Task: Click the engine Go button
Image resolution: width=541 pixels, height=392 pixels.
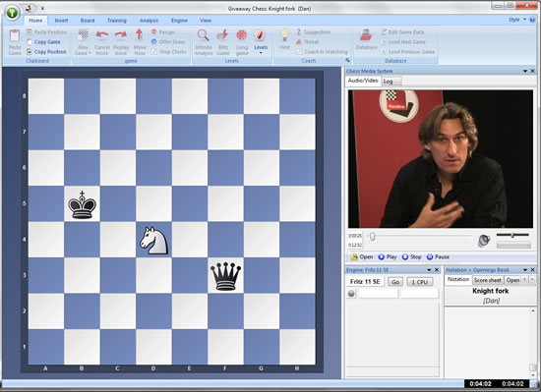Action: point(395,282)
